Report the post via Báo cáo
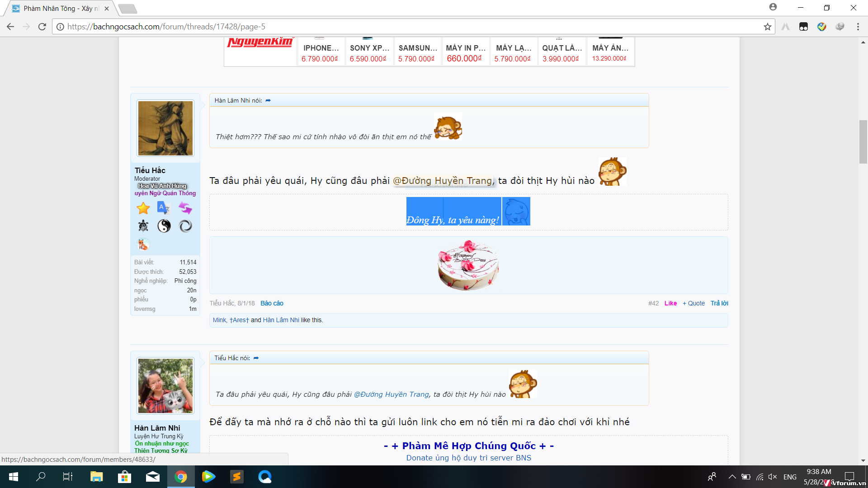This screenshot has height=488, width=868. pyautogui.click(x=272, y=303)
